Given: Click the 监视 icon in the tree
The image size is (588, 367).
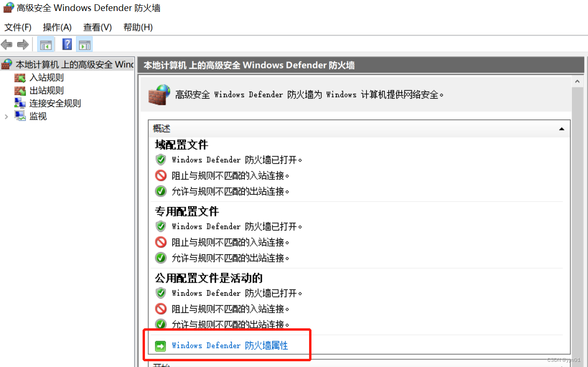Looking at the screenshot, I should pos(20,116).
